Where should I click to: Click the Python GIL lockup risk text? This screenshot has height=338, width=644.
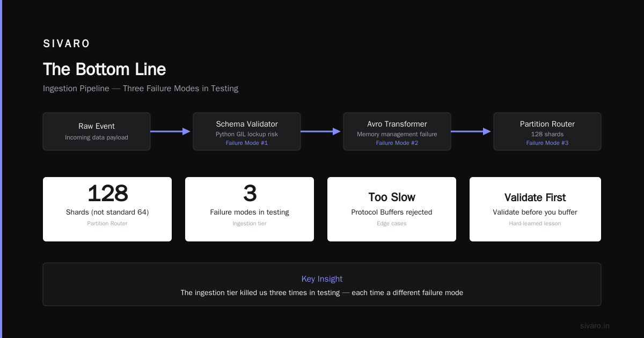(x=247, y=134)
